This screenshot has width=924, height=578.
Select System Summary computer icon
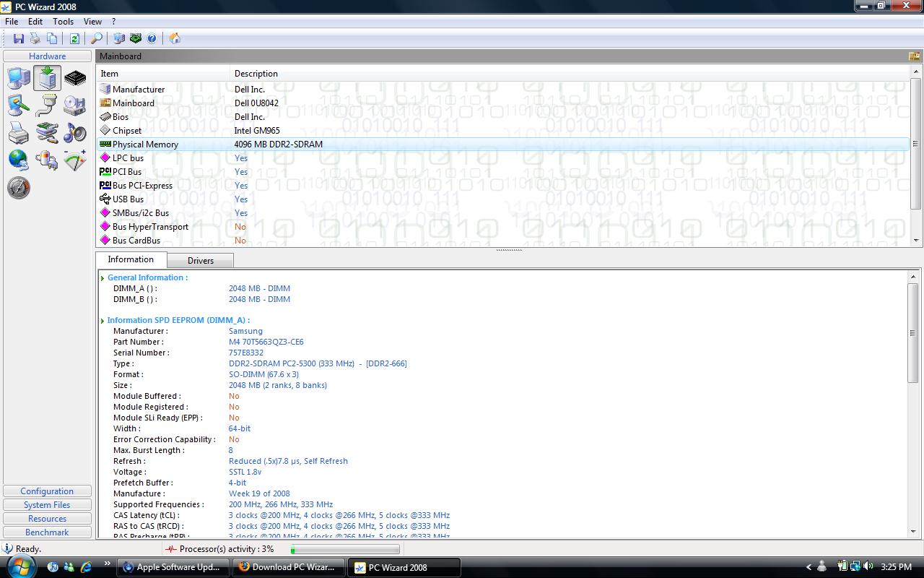pyautogui.click(x=19, y=78)
